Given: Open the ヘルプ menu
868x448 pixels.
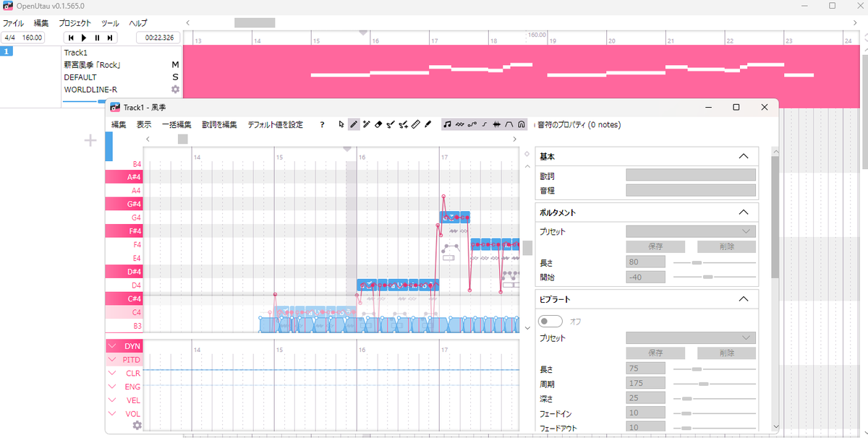Looking at the screenshot, I should coord(137,23).
